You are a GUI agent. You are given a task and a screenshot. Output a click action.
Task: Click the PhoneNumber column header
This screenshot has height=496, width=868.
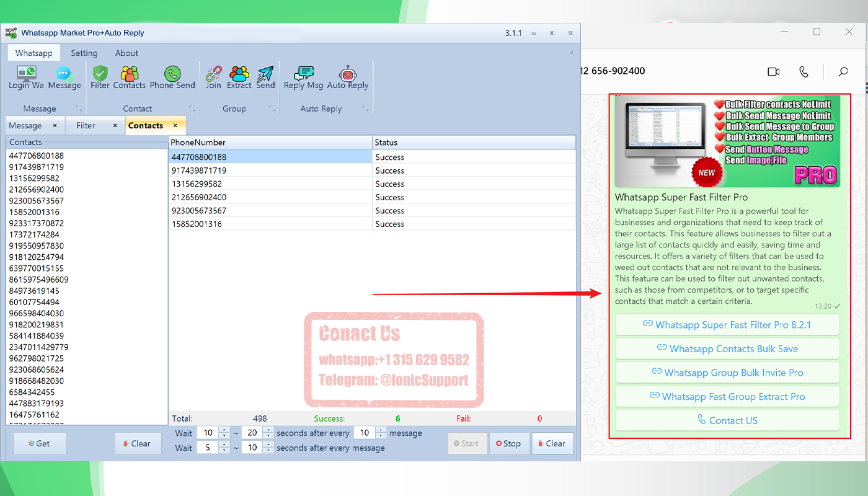tap(270, 143)
